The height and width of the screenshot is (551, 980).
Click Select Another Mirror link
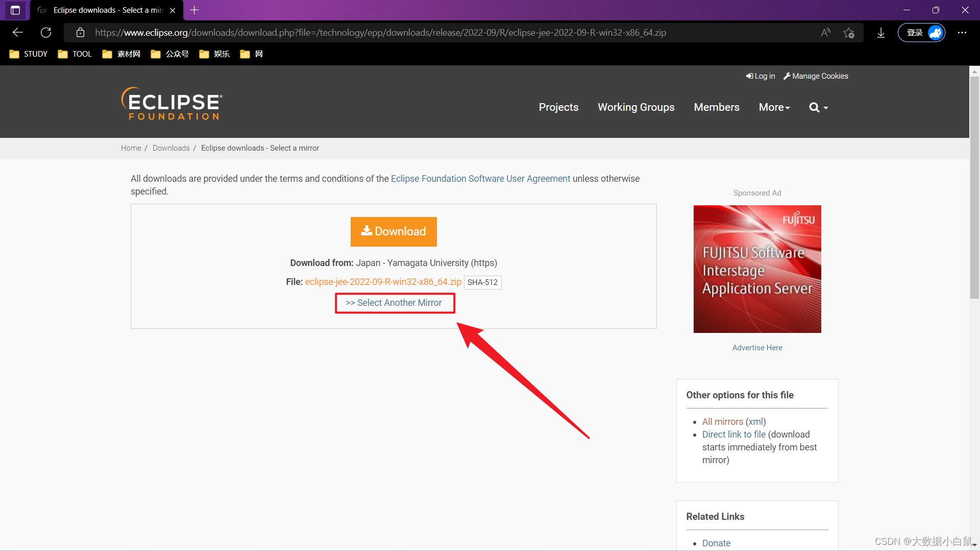394,303
